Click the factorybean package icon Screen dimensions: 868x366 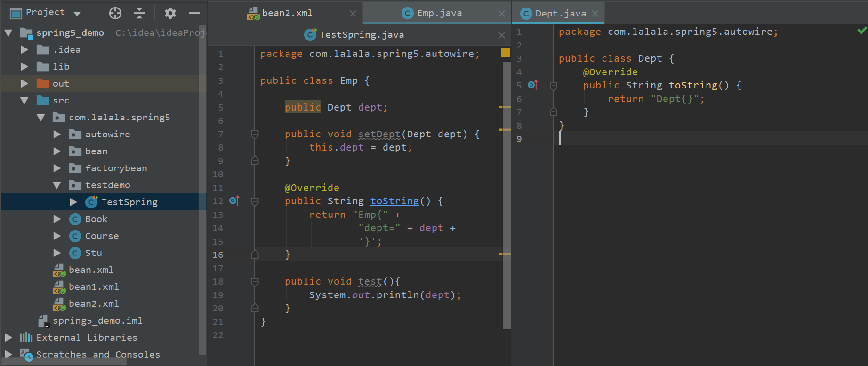pos(75,168)
